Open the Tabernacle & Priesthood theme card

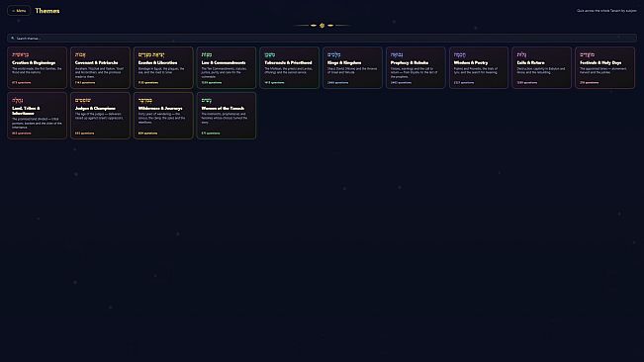[x=290, y=67]
